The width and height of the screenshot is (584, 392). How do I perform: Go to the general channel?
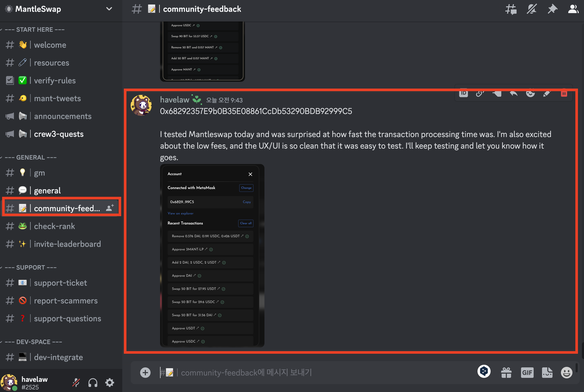coord(61,190)
